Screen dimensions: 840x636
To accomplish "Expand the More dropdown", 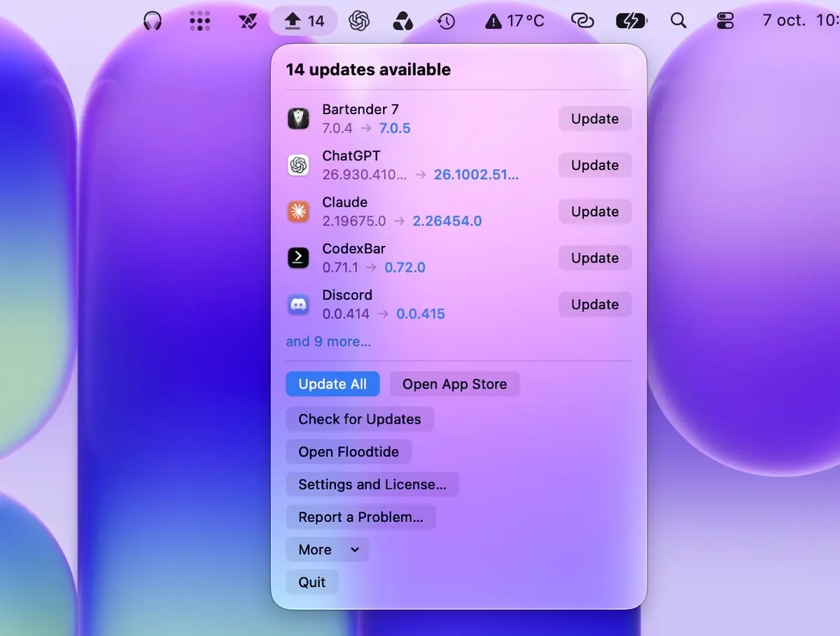I will pos(328,550).
